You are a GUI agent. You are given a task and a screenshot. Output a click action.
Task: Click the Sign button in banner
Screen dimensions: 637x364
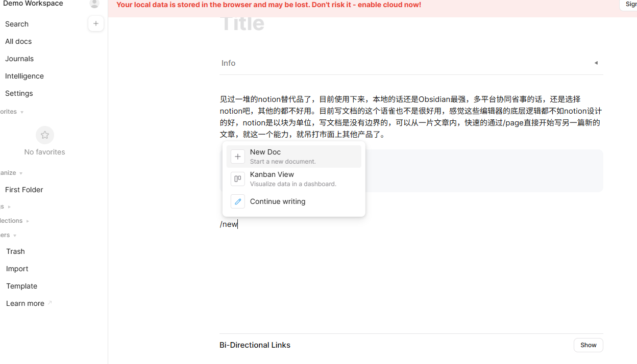click(628, 5)
